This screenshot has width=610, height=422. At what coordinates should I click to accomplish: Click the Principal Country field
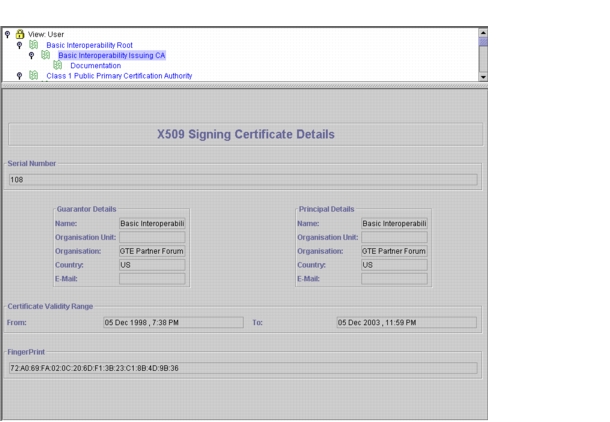(394, 265)
